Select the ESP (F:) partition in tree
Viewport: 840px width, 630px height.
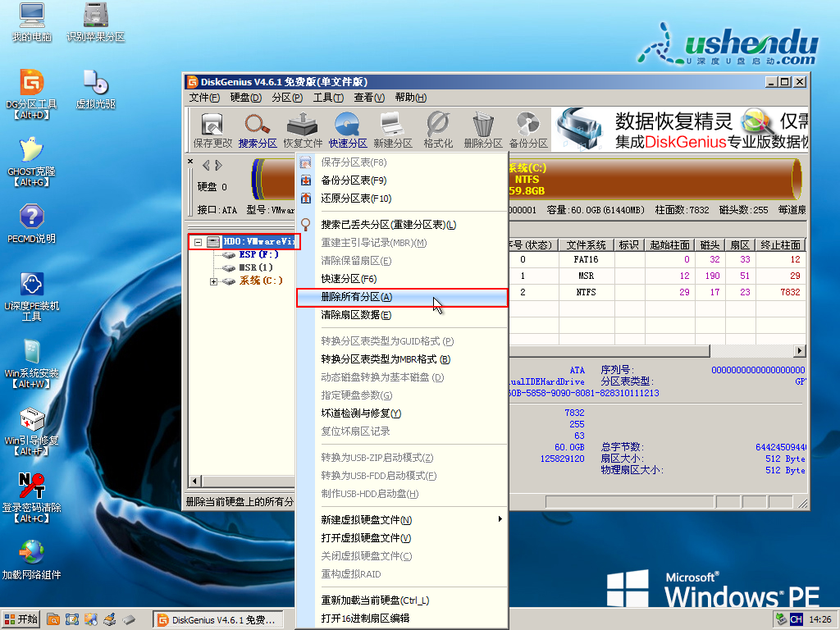pos(258,254)
